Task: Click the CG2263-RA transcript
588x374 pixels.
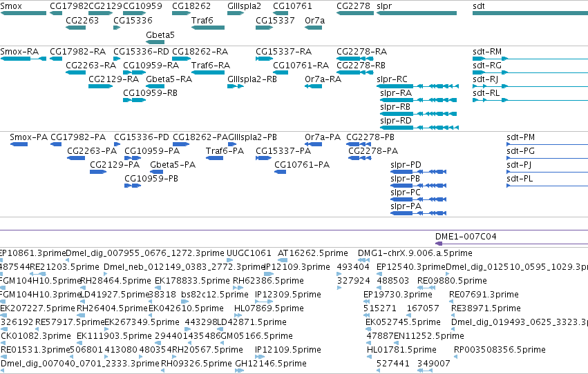Action: pos(75,72)
